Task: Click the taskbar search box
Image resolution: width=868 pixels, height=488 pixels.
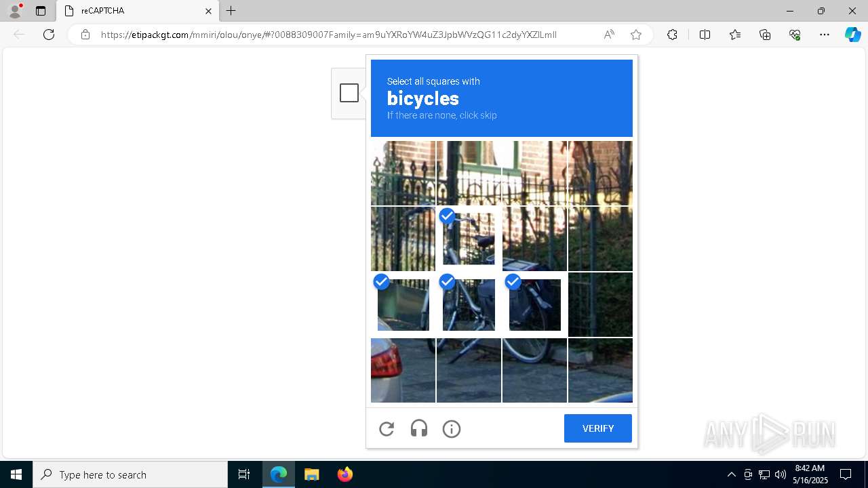Action: point(130,474)
